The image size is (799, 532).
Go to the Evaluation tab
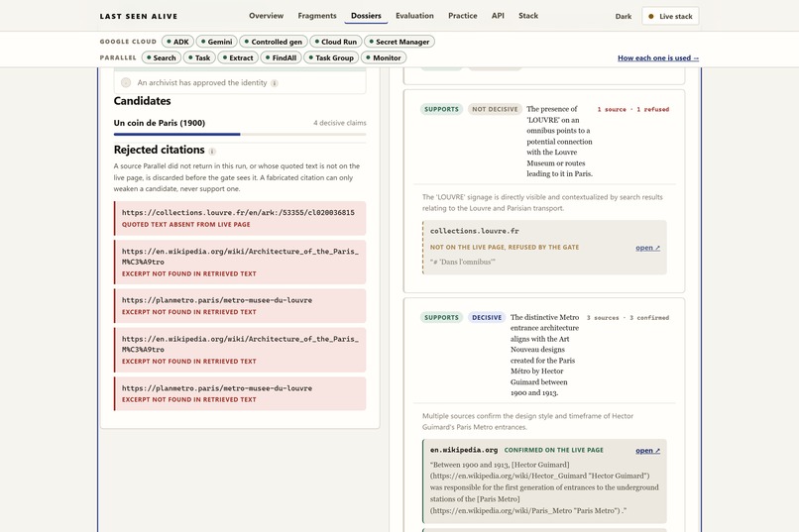[x=414, y=16]
